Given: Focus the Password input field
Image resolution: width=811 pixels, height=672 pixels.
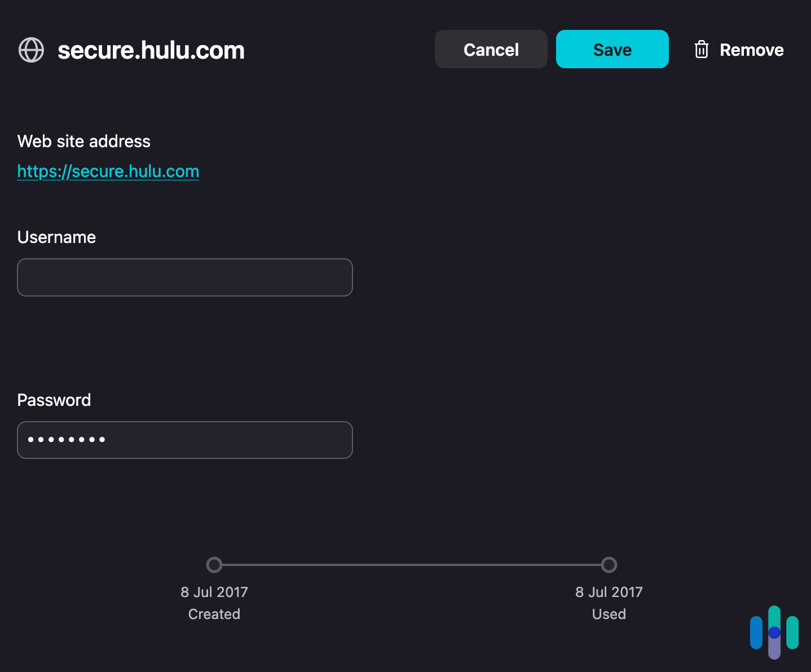Looking at the screenshot, I should tap(185, 440).
